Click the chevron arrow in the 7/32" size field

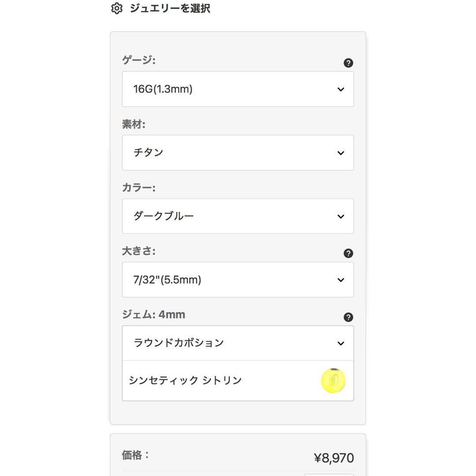[341, 280]
